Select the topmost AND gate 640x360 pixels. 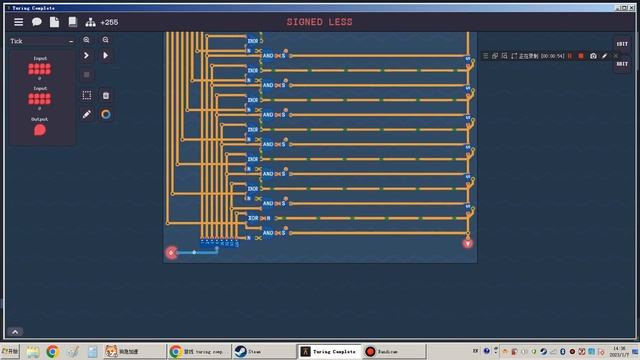(268, 56)
